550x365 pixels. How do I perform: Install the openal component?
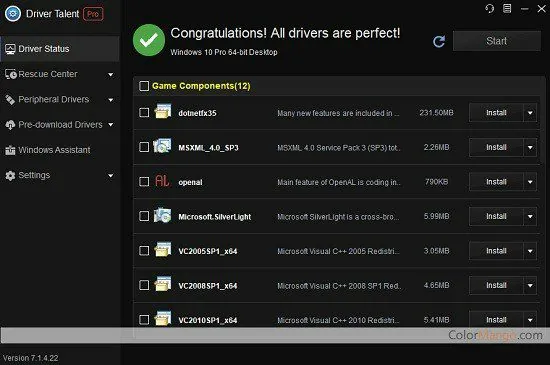tap(496, 182)
